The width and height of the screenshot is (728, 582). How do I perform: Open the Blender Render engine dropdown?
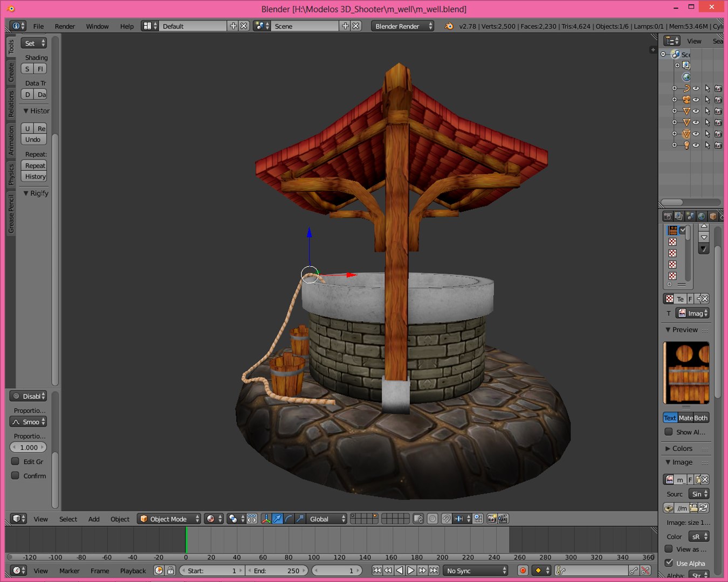(402, 26)
